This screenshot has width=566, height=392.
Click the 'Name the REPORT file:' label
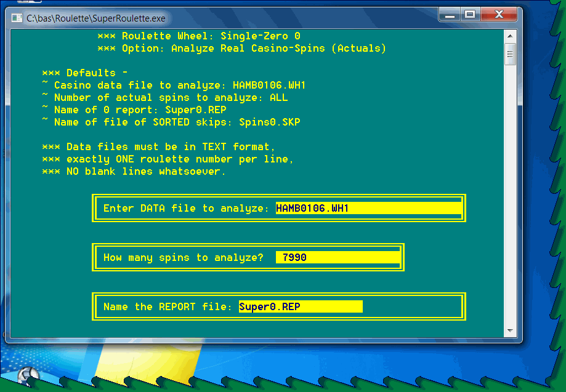[168, 306]
